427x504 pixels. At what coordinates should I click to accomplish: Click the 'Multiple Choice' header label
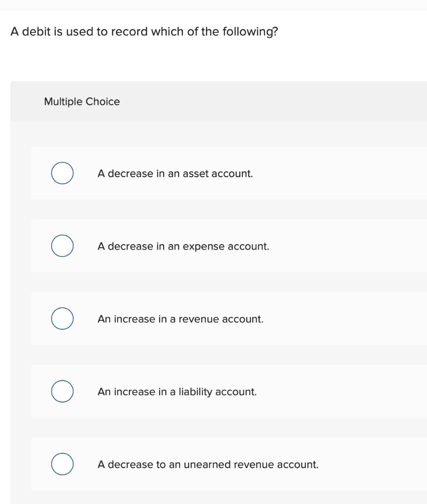point(82,101)
